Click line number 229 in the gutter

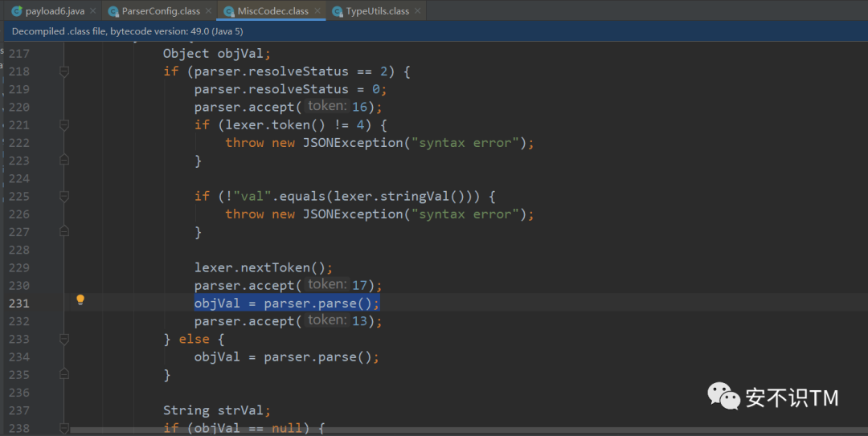click(x=18, y=268)
